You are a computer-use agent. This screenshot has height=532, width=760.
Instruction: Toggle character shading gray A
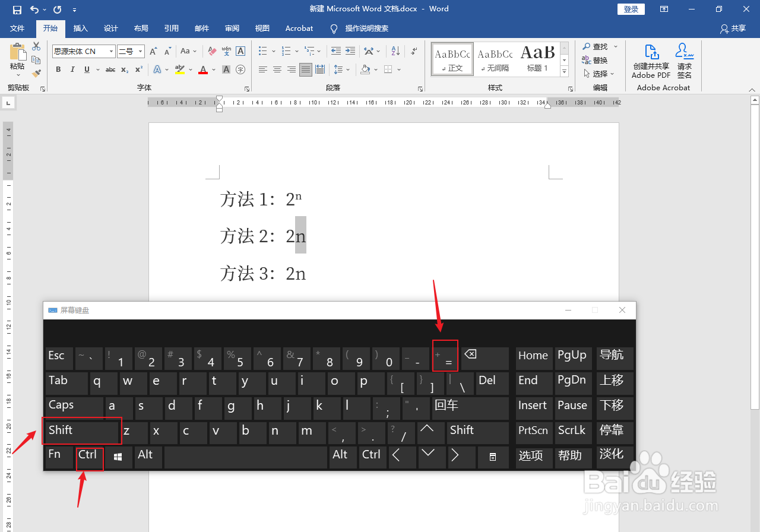pyautogui.click(x=226, y=69)
